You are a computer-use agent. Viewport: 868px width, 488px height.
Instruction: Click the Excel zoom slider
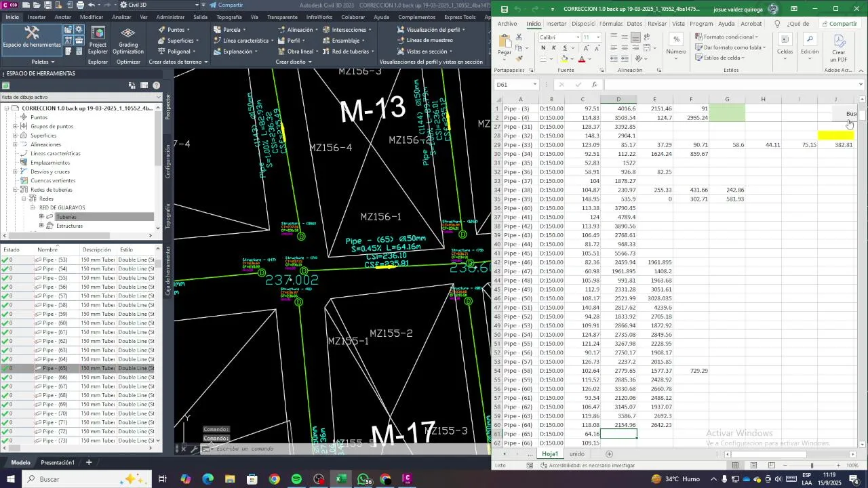click(812, 466)
